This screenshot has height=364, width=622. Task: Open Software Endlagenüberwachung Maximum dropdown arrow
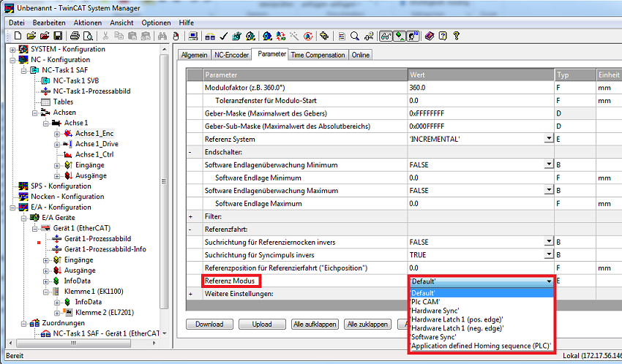pos(549,190)
